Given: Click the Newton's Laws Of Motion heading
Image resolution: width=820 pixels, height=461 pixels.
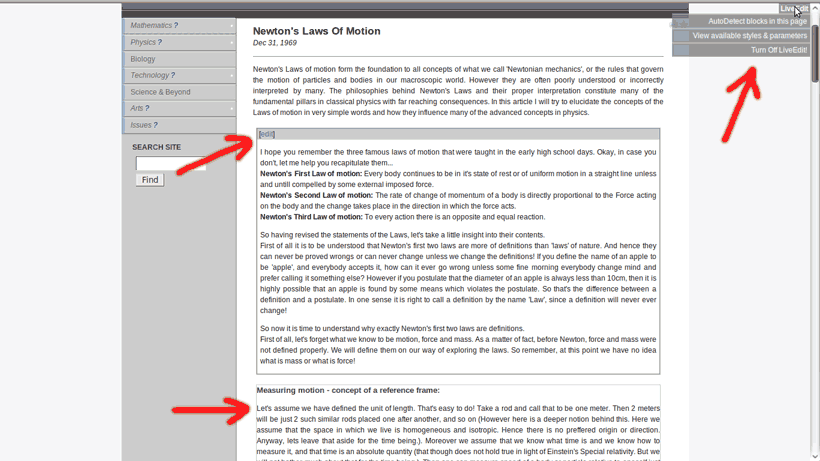Looking at the screenshot, I should click(x=316, y=31).
